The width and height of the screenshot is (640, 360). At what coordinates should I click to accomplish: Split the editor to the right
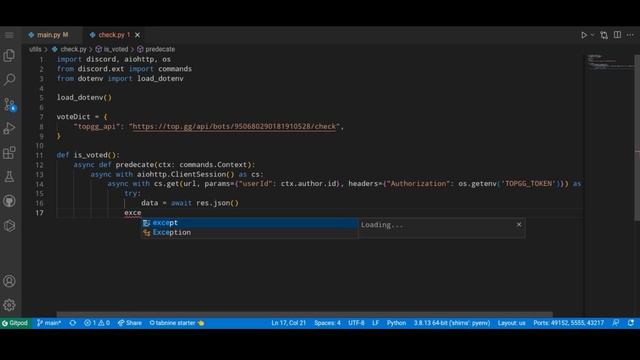(x=617, y=35)
